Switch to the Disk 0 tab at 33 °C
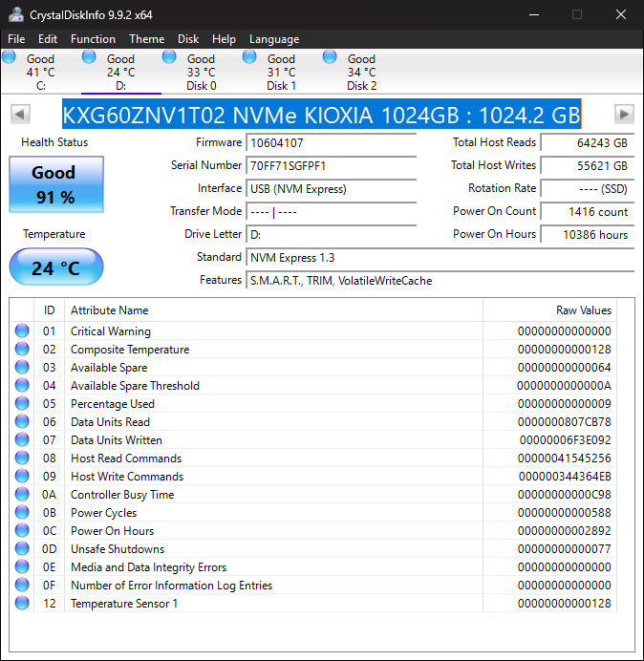Screen dimensions: 644x661 (x=202, y=72)
